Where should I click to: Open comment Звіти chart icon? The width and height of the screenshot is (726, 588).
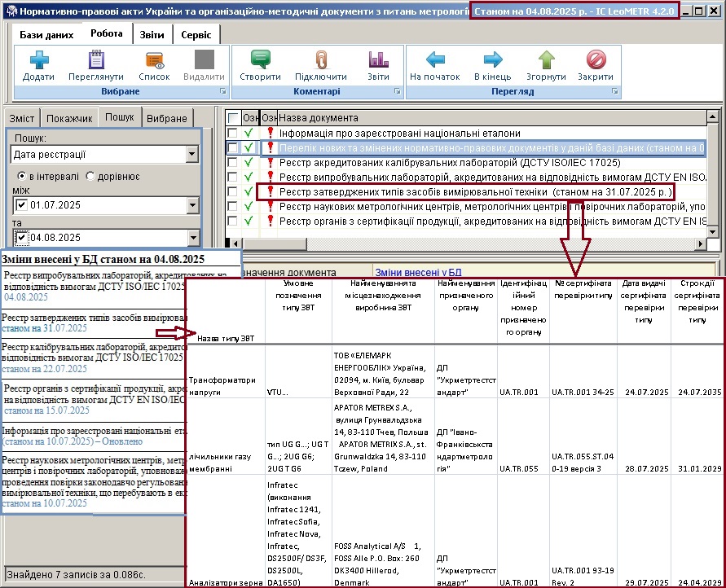[378, 60]
